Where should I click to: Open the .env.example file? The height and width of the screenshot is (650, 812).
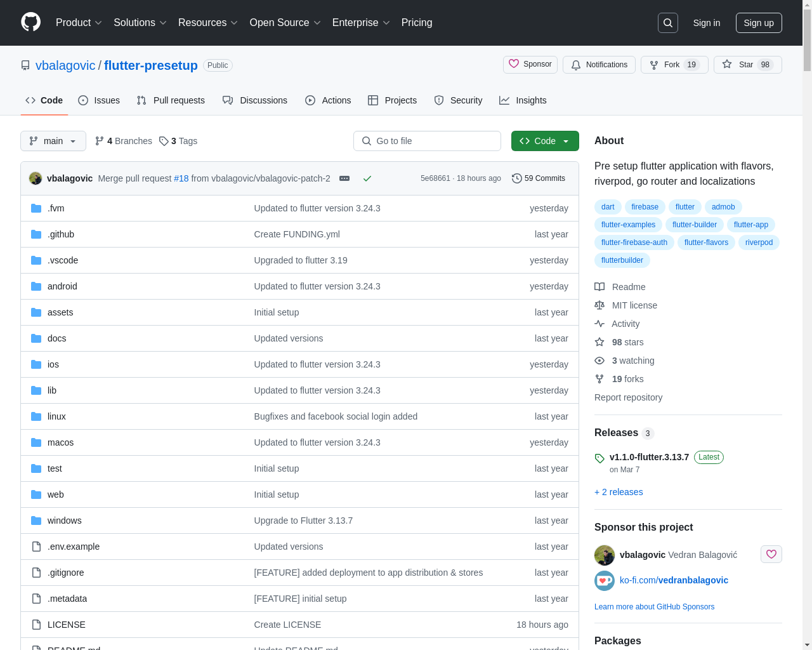click(x=74, y=547)
